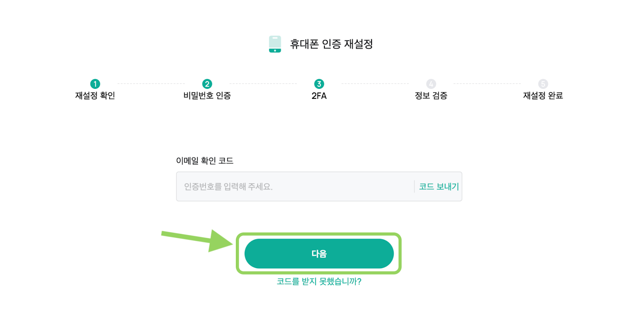Click step 1 circle icon
The height and width of the screenshot is (327, 644).
[95, 84]
